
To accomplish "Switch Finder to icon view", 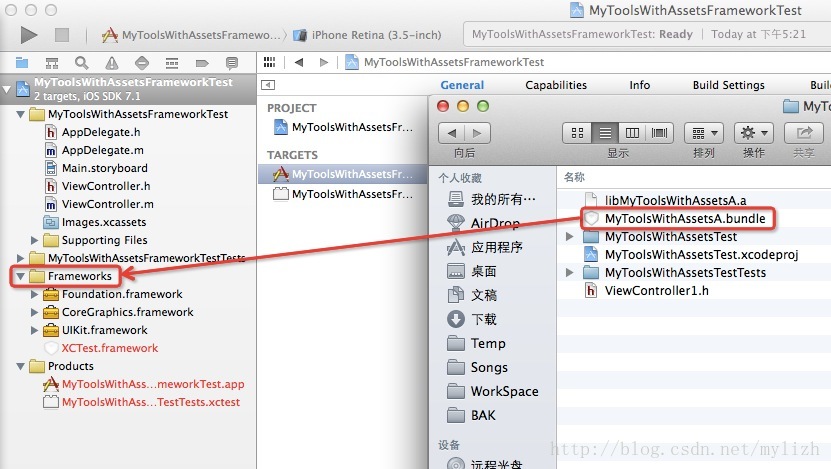I will coord(577,133).
